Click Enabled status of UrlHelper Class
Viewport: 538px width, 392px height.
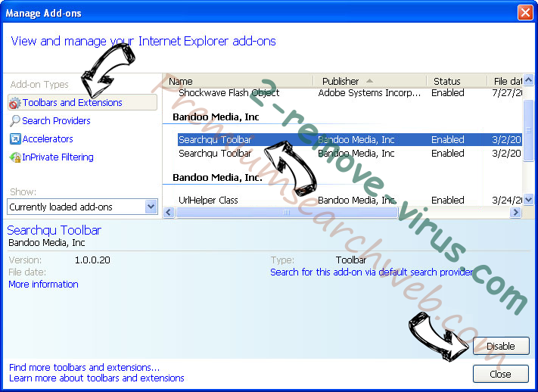[x=448, y=200]
